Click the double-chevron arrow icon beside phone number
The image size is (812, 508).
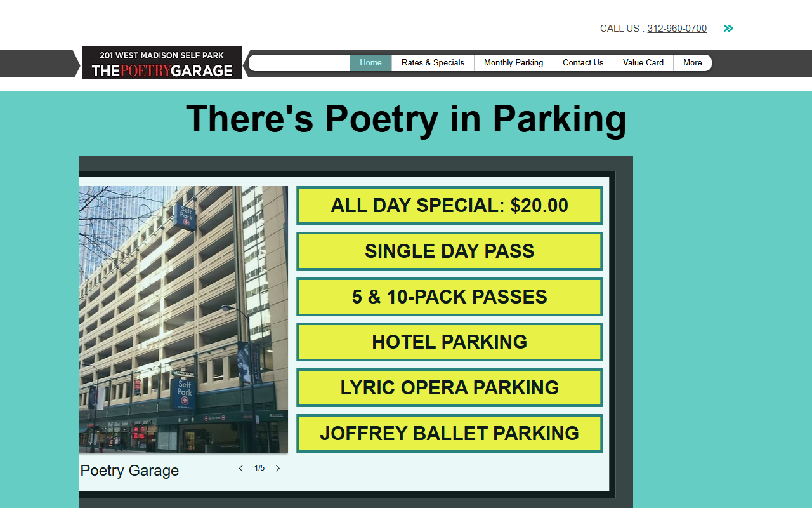[x=728, y=29]
